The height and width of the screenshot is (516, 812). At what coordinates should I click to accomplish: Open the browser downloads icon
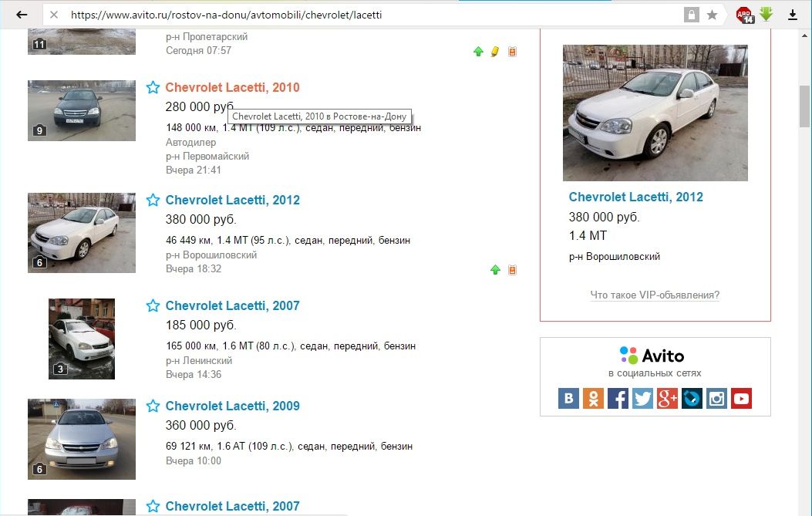[792, 15]
